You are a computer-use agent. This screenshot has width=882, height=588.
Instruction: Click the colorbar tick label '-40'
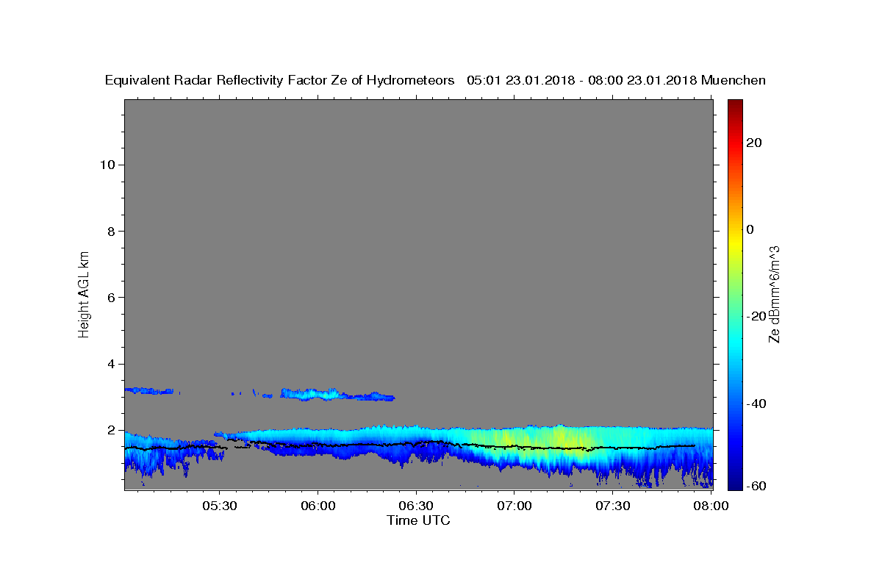(x=755, y=403)
